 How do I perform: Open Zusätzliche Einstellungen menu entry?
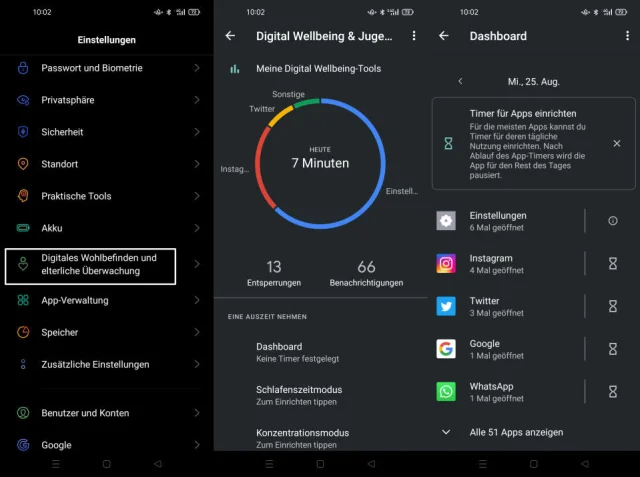click(x=107, y=364)
